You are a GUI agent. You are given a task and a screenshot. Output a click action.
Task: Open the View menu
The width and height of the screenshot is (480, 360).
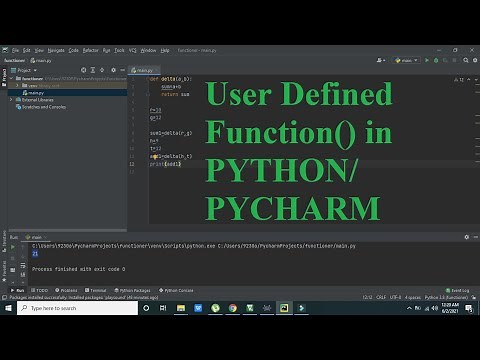point(39,50)
